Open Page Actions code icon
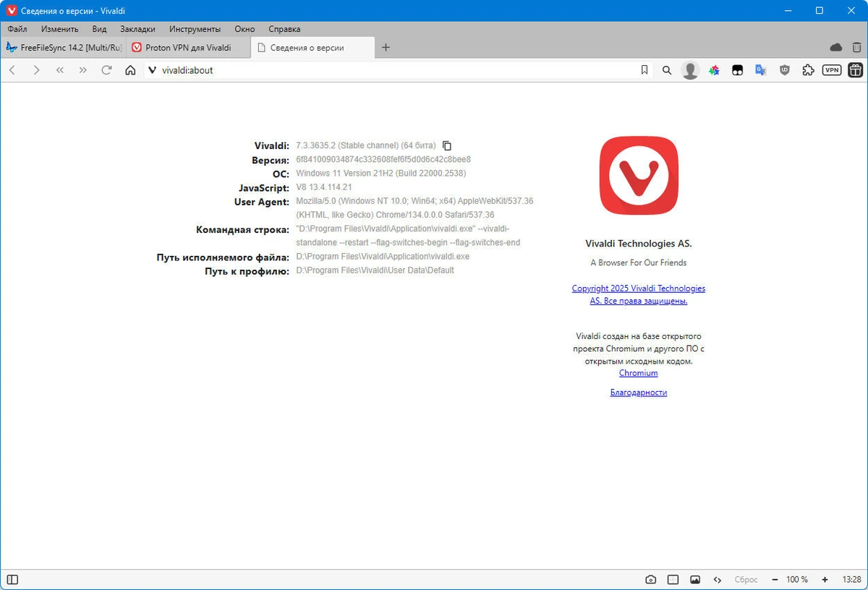 [718, 579]
